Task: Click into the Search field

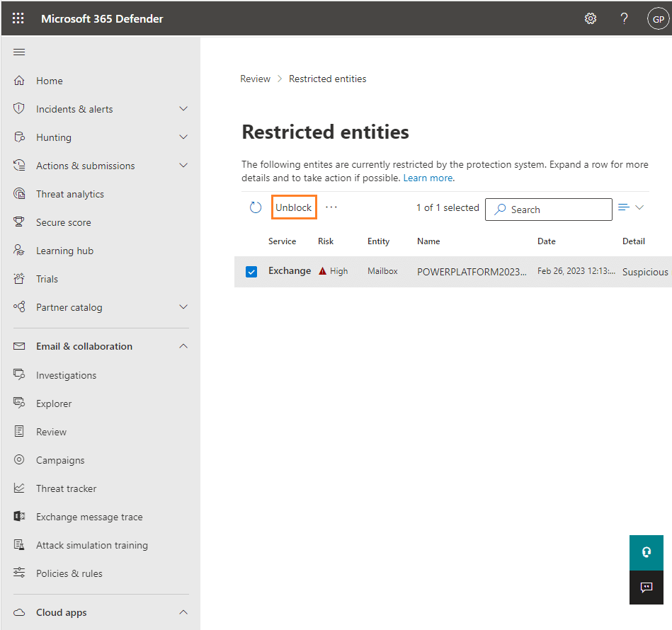Action: pyautogui.click(x=548, y=210)
